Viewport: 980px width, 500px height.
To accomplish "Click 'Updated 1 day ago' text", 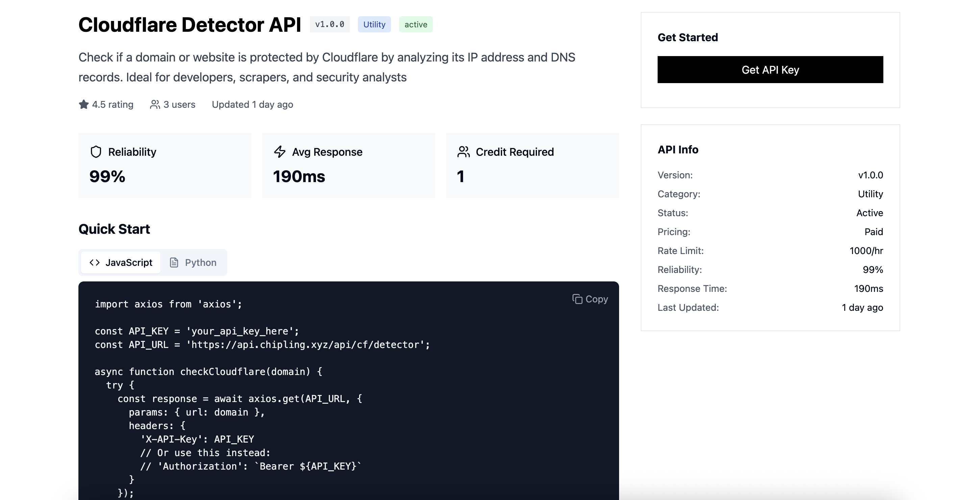I will [252, 104].
